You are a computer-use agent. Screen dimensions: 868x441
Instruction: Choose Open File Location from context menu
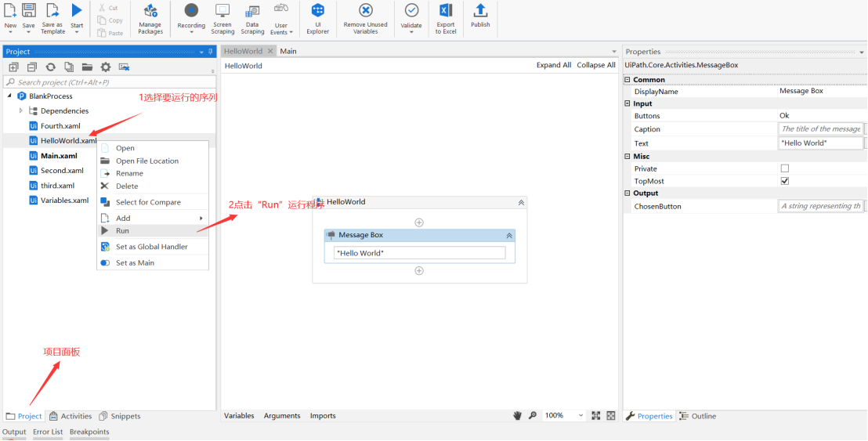pos(153,161)
